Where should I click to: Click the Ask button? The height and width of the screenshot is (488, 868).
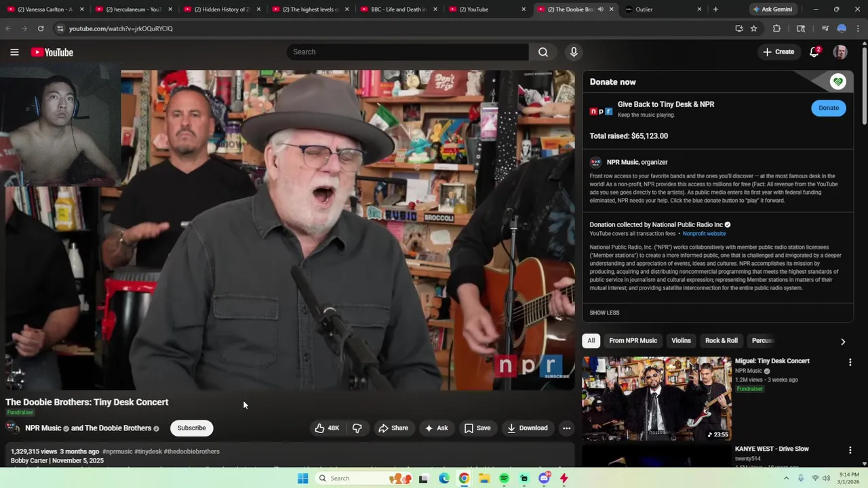pos(436,428)
